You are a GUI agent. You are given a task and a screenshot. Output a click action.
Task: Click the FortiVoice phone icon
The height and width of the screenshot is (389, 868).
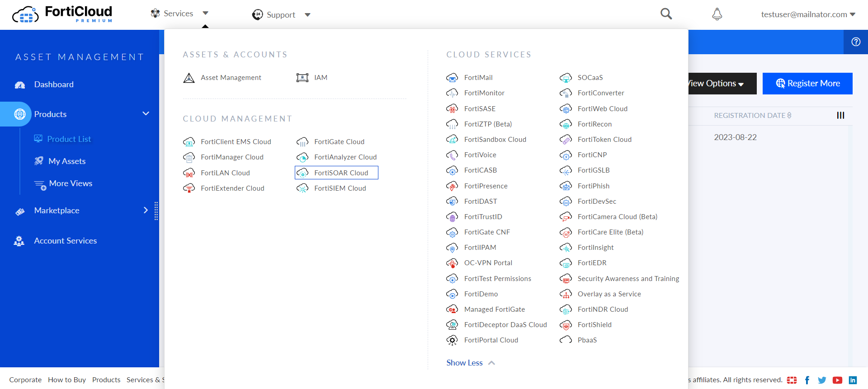pyautogui.click(x=452, y=155)
